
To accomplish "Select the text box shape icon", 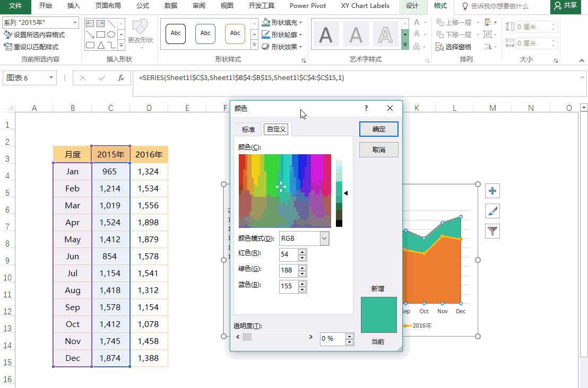I will (90, 24).
